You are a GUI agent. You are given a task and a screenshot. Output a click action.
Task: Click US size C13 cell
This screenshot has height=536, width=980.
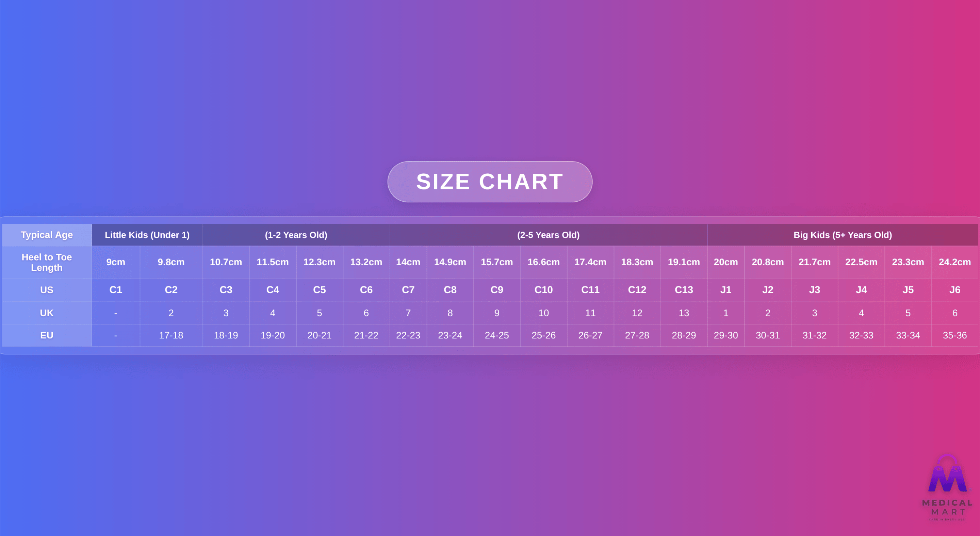pos(684,290)
